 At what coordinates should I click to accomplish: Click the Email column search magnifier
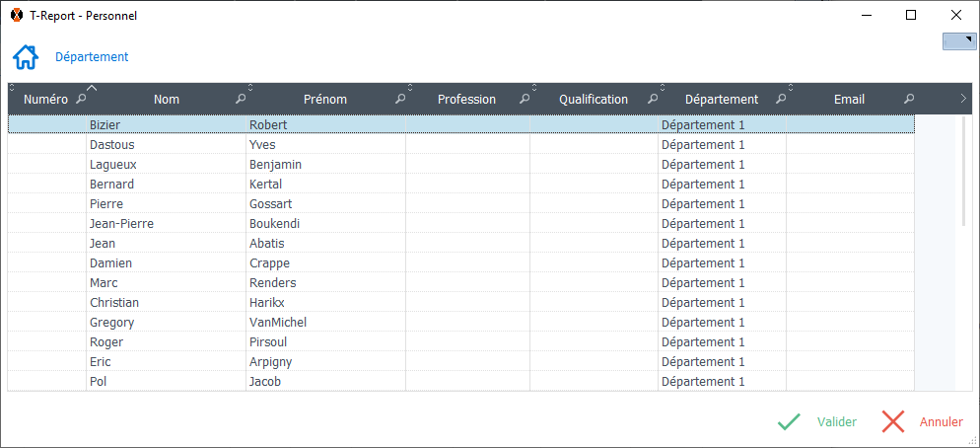click(x=909, y=99)
